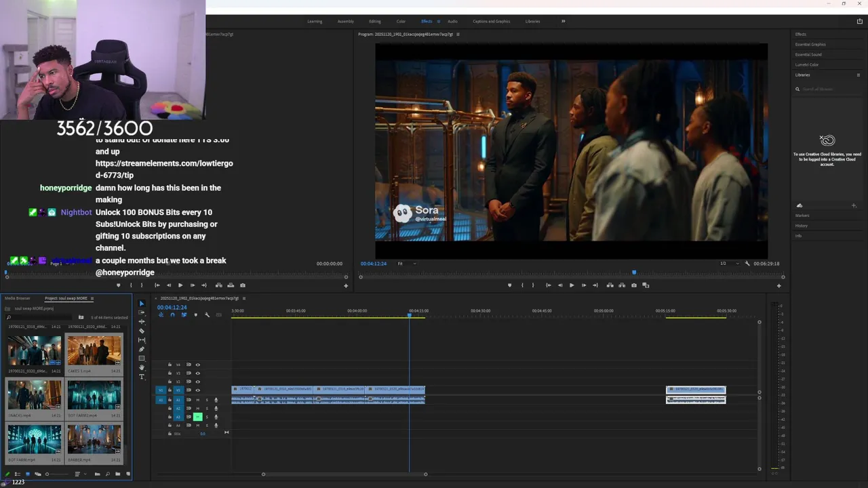Switch to the Learning workspace
Viewport: 868px width, 488px height.
315,21
